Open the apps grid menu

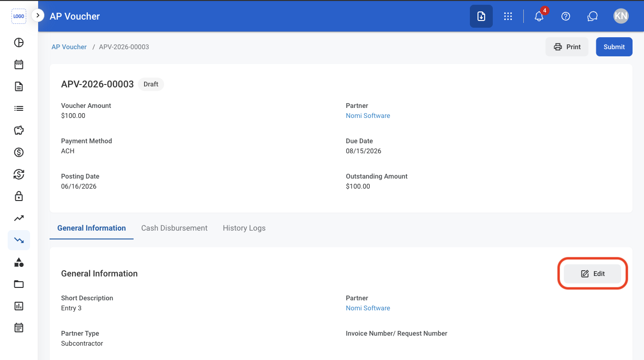point(508,16)
